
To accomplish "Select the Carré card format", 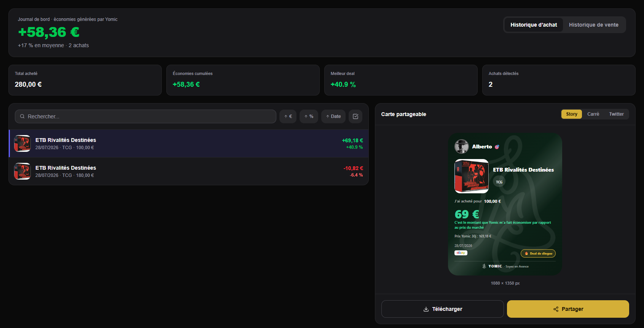I will coord(593,114).
